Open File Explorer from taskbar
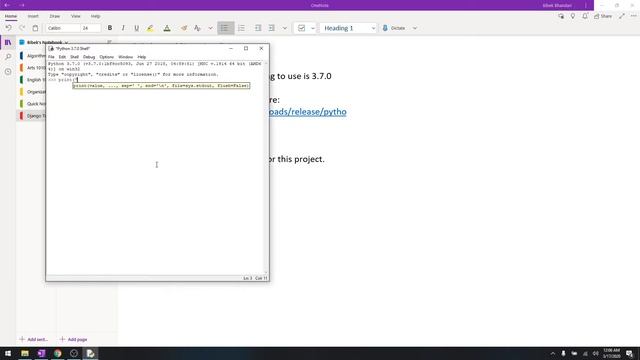 [x=25, y=353]
